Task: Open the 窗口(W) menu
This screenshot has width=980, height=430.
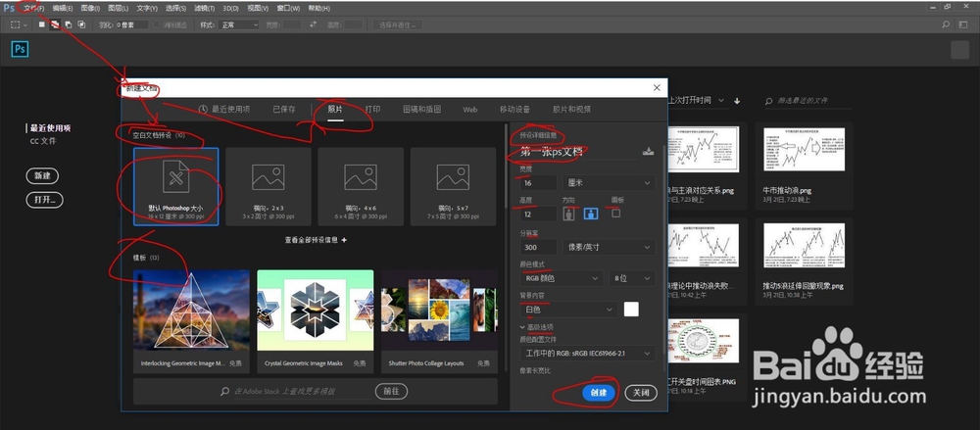Action: 288,8
